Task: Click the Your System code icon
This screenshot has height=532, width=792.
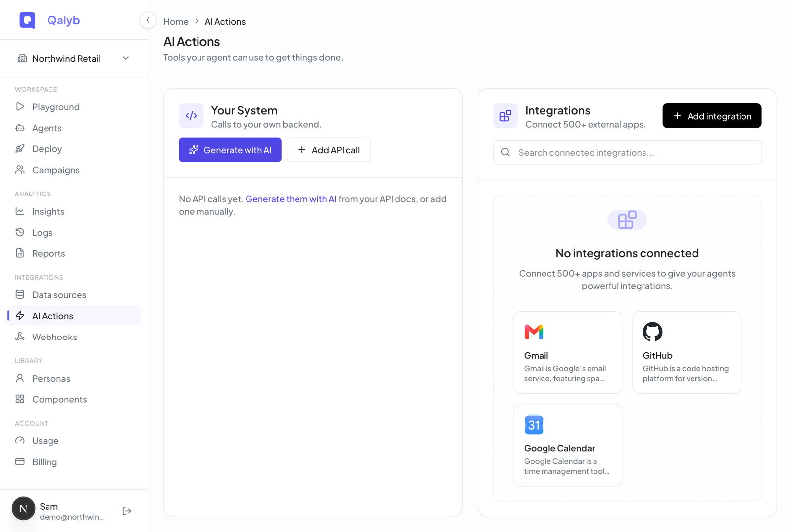Action: 191,116
